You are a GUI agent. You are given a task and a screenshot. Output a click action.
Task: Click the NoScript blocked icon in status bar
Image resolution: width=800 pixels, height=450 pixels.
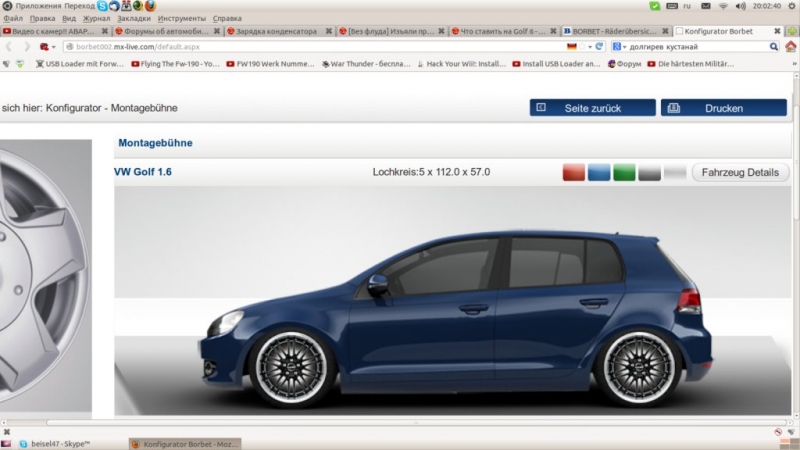778,432
